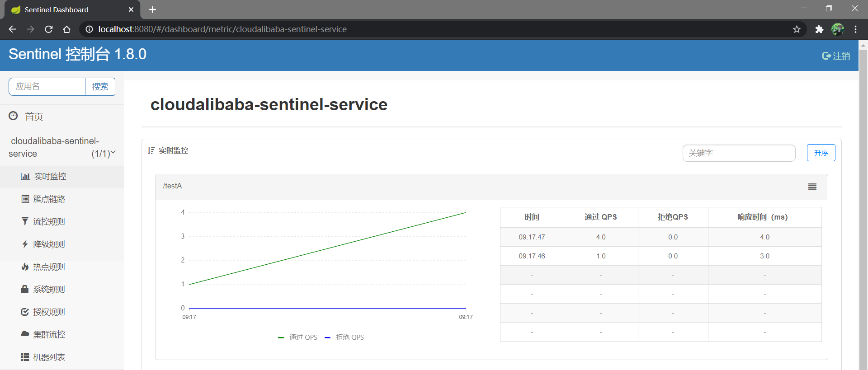Open 授权规则 in the sidebar

pyautogui.click(x=62, y=312)
